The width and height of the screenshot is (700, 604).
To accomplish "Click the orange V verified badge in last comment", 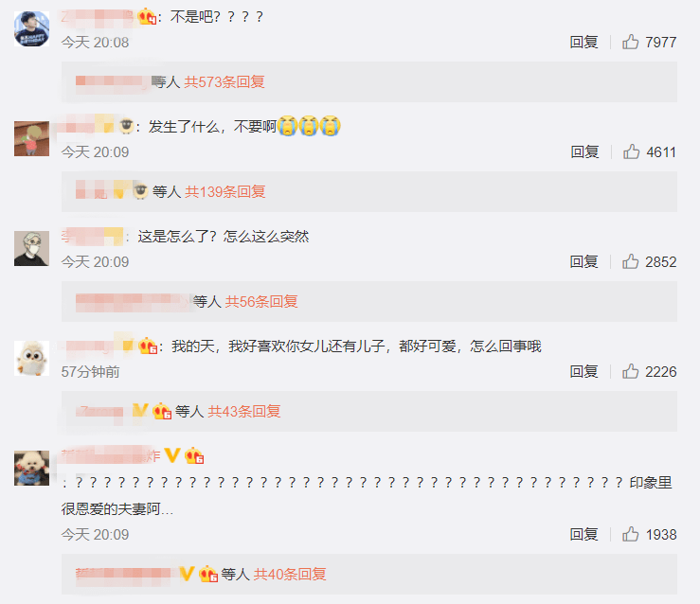I will click(x=172, y=455).
